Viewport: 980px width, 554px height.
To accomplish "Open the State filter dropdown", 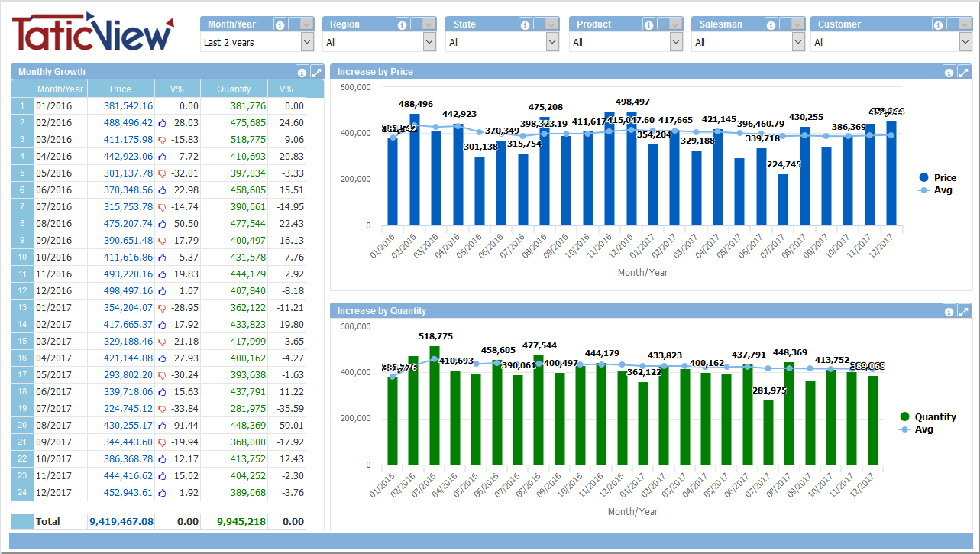I will [551, 41].
